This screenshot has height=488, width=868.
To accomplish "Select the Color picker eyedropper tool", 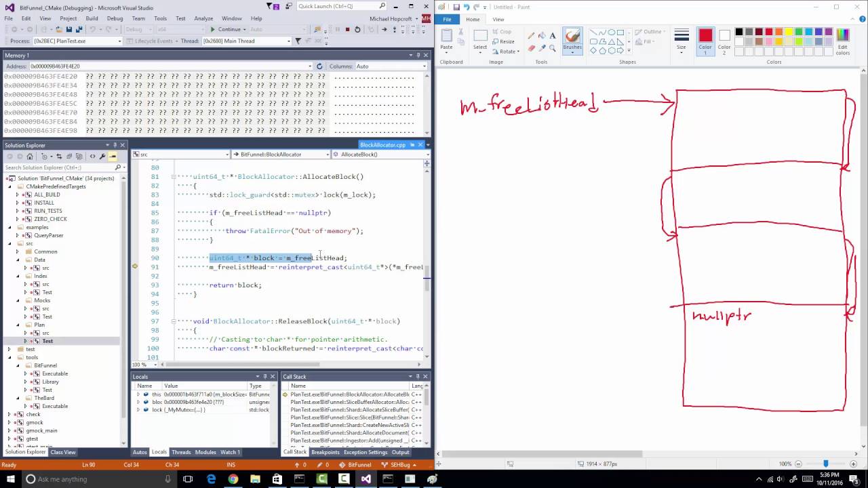I will (542, 48).
